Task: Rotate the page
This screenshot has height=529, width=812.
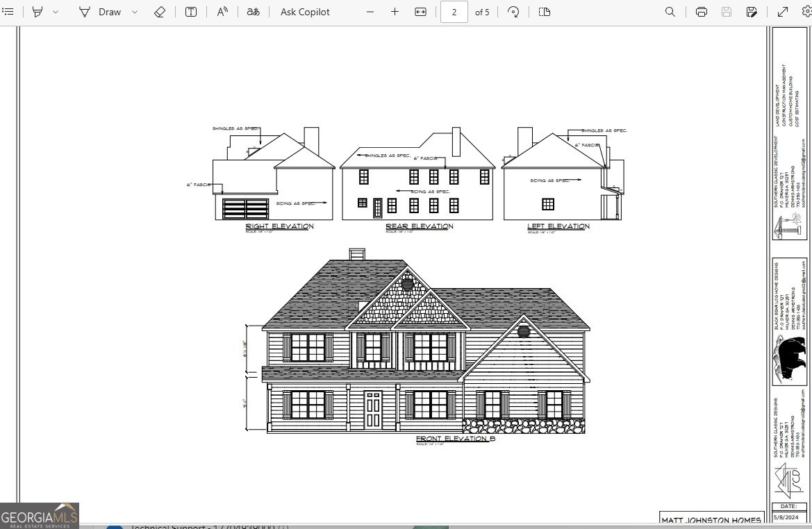Action: coord(513,11)
